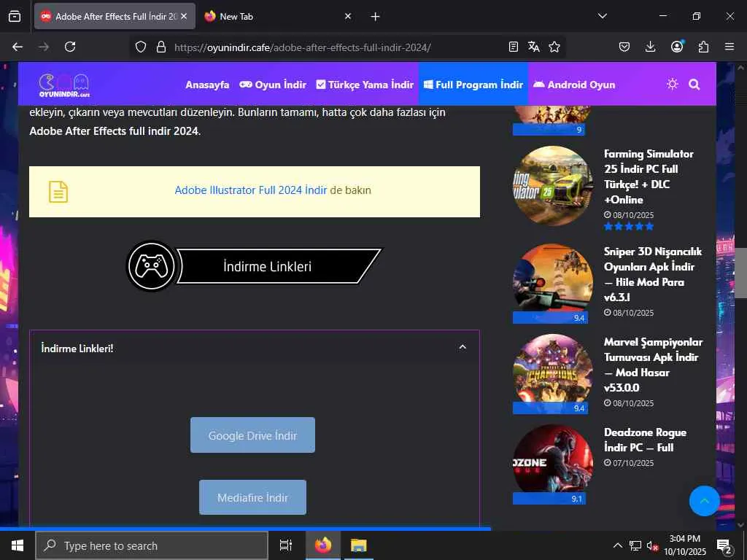Image resolution: width=747 pixels, height=560 pixels.
Task: Close the Adobe After Effects tab
Action: (x=184, y=16)
